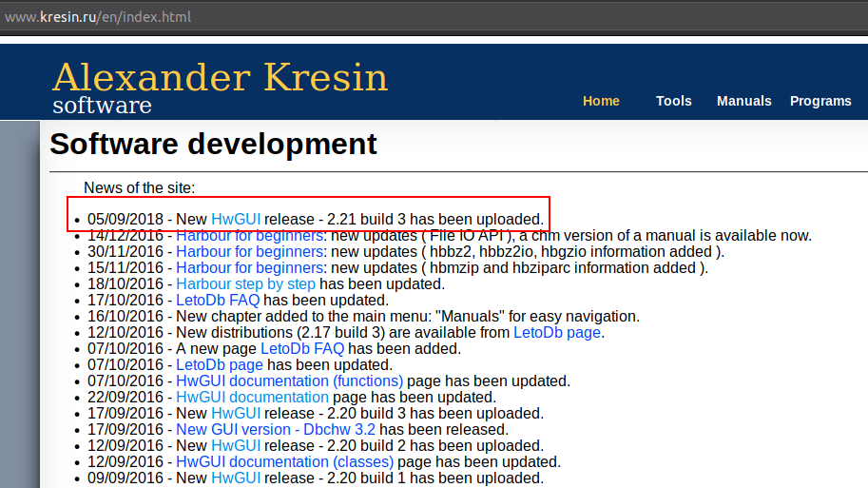Click the Software development heading

point(213,145)
